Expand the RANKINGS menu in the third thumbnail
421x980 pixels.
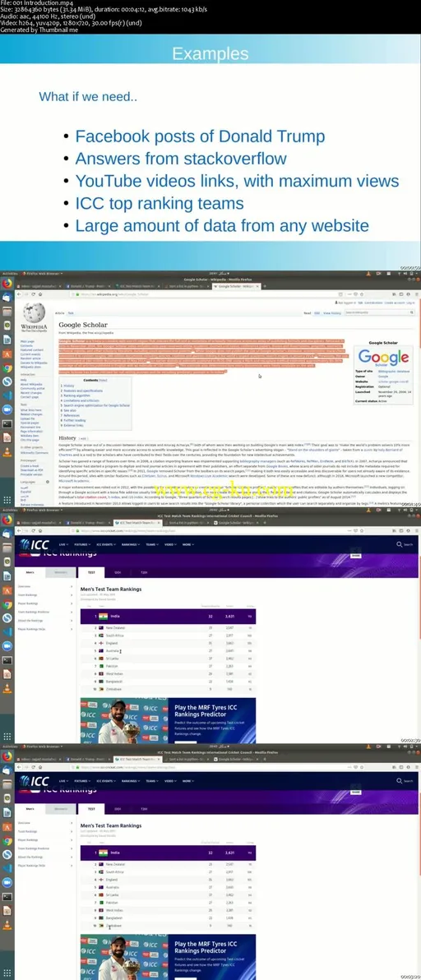(x=131, y=545)
